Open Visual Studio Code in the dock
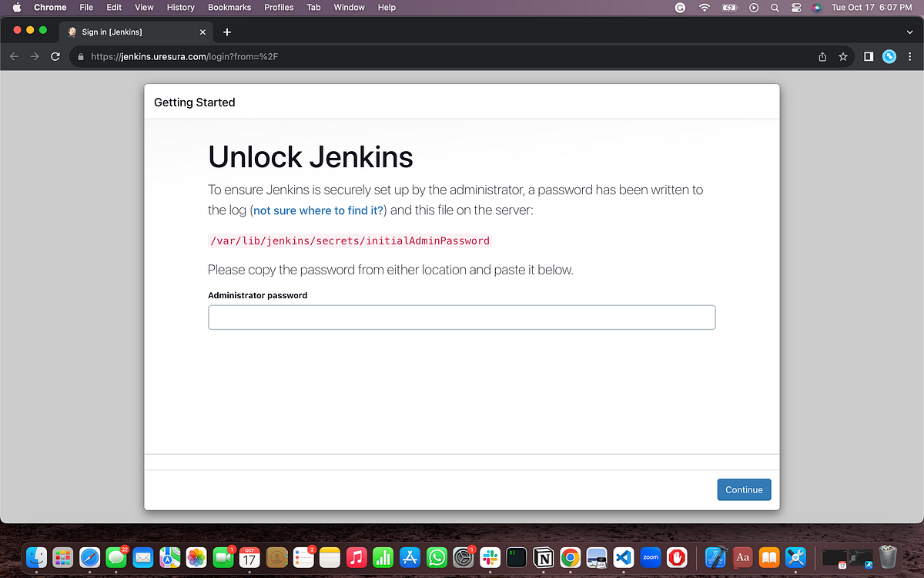Viewport: 924px width, 578px height. 624,557
